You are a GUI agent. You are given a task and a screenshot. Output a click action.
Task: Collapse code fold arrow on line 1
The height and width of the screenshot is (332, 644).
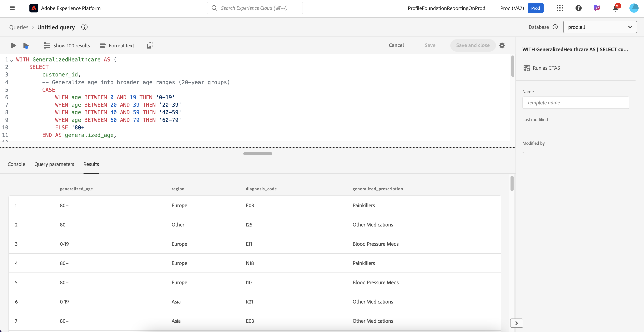(x=12, y=61)
